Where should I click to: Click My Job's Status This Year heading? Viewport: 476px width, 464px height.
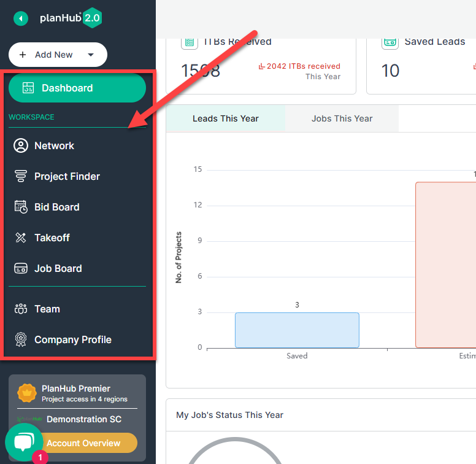(x=229, y=415)
